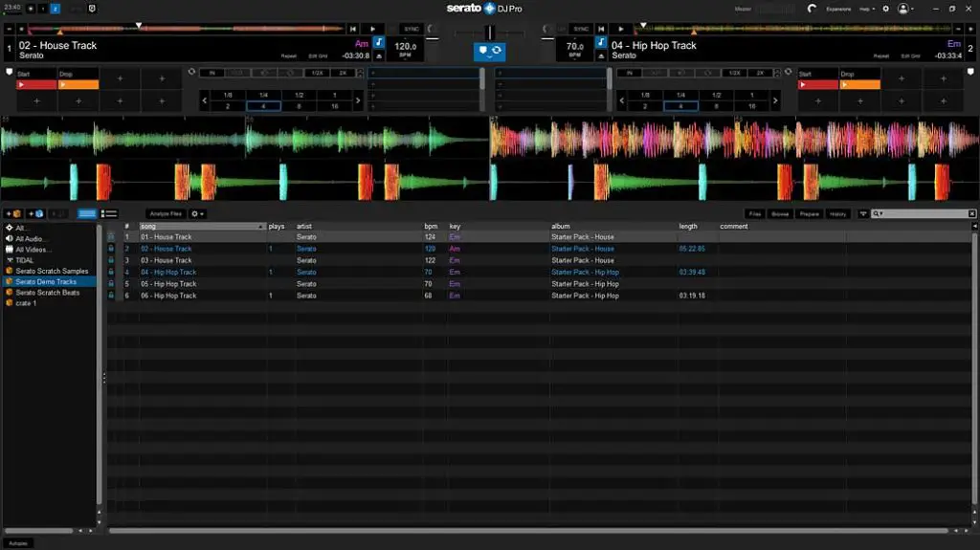Open the user account menu
Screen dimensions: 980x550
(905, 9)
